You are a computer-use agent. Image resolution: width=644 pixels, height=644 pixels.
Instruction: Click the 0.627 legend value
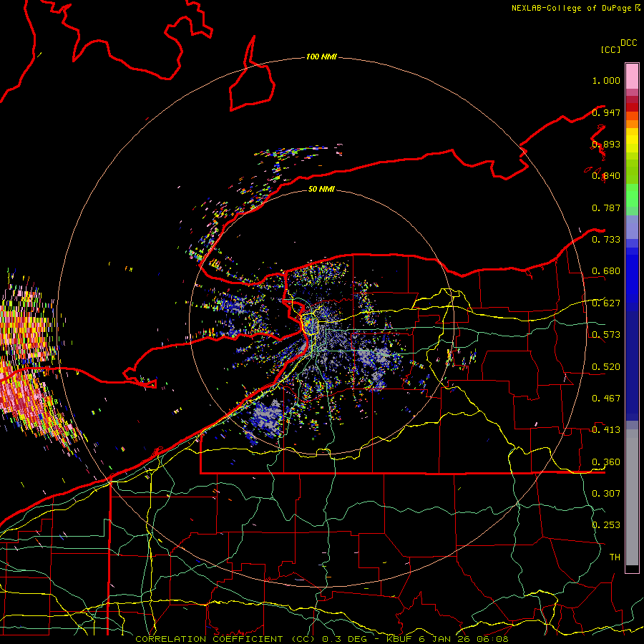tap(606, 303)
